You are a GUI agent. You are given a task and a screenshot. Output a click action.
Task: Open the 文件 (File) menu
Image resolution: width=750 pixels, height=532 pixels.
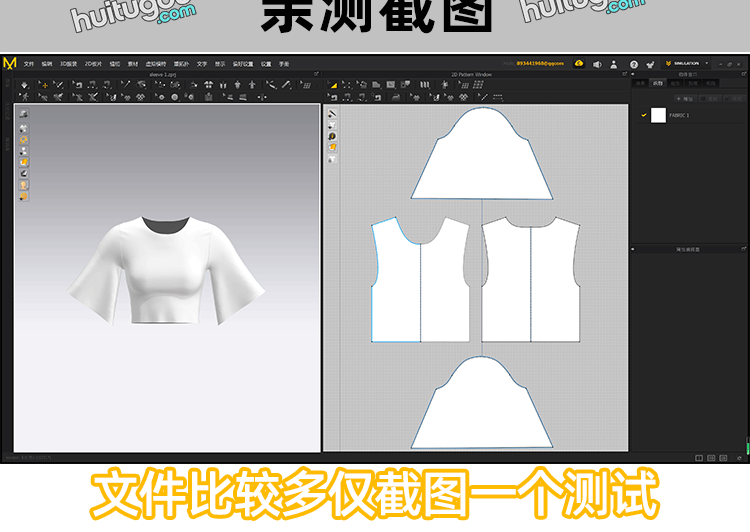pos(29,63)
